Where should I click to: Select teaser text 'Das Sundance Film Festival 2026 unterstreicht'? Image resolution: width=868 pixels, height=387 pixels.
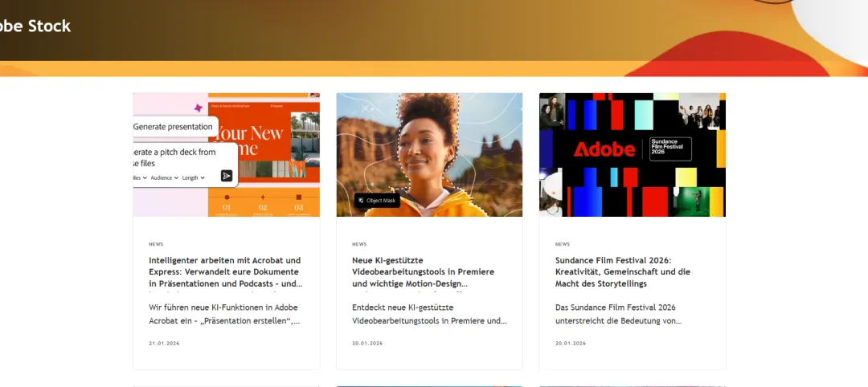point(618,314)
